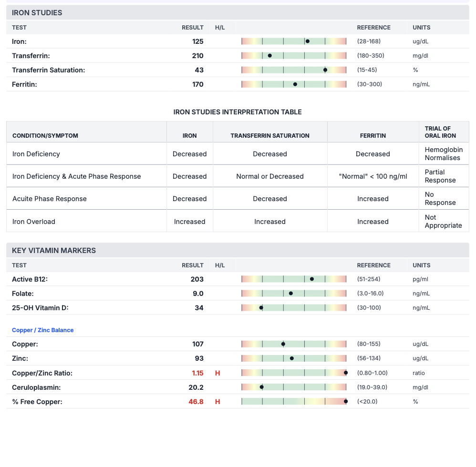
Task: Click the Active B12 result 203
Action: [x=197, y=279]
